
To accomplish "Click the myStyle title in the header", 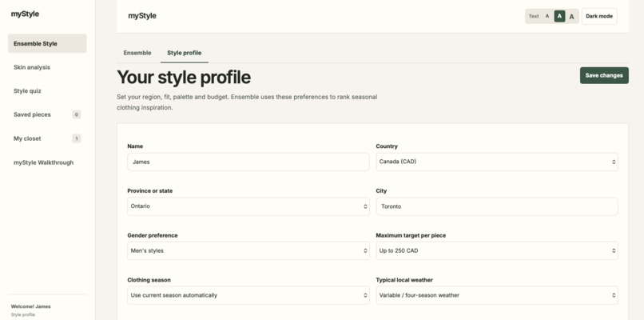I will (142, 16).
